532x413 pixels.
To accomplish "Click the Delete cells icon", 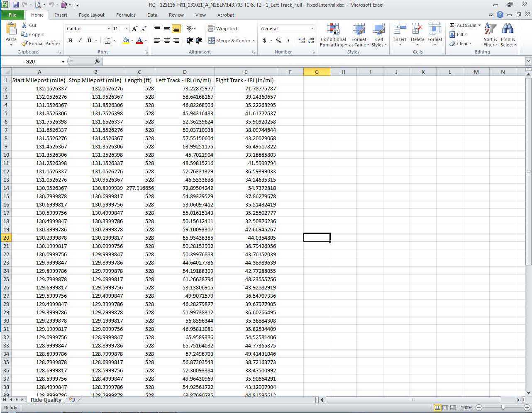I will [417, 29].
